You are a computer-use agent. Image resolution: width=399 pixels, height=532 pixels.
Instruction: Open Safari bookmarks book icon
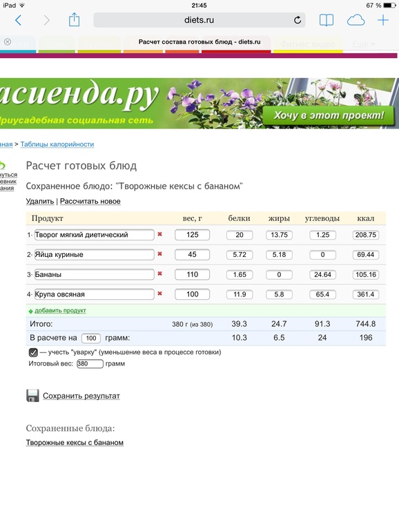pos(327,20)
